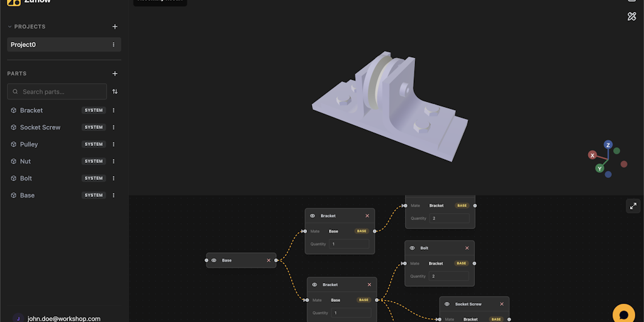Click the design tools icon top right
Viewport: 644px width, 322px height.
coord(632,16)
